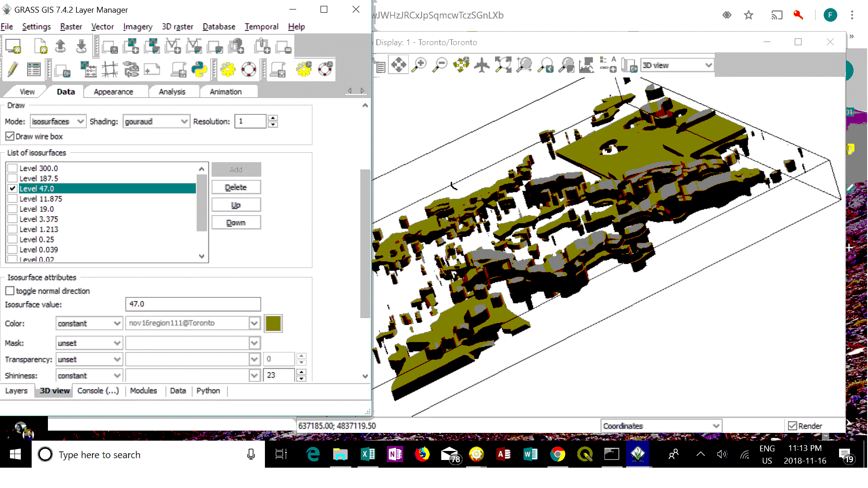Click zoom out magnifier in map display
Viewport: 868px width, 488px height.
point(440,65)
